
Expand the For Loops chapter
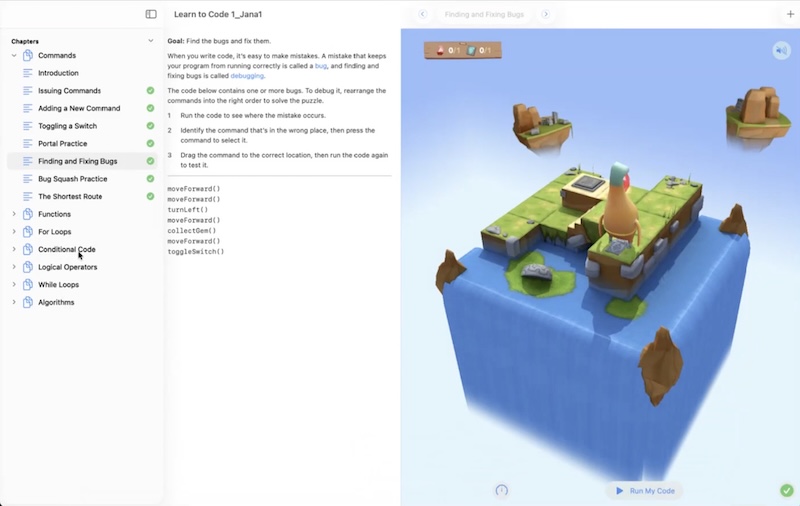tap(14, 232)
